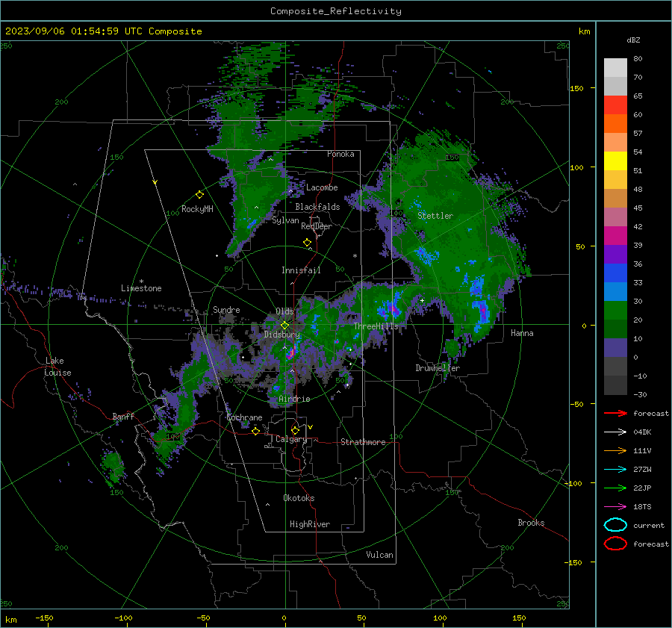Click the magenta storm core west of Hanna
Screen dimensions: 672x628
pos(483,311)
